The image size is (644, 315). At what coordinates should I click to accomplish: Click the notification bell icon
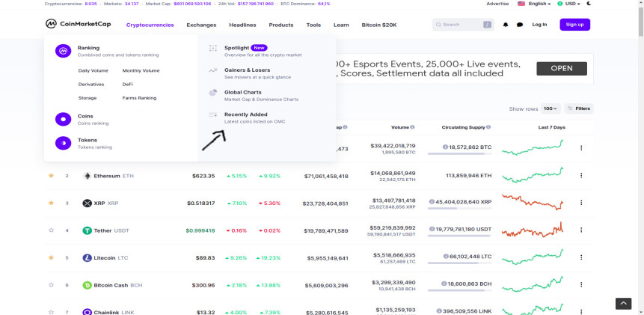[x=506, y=25]
